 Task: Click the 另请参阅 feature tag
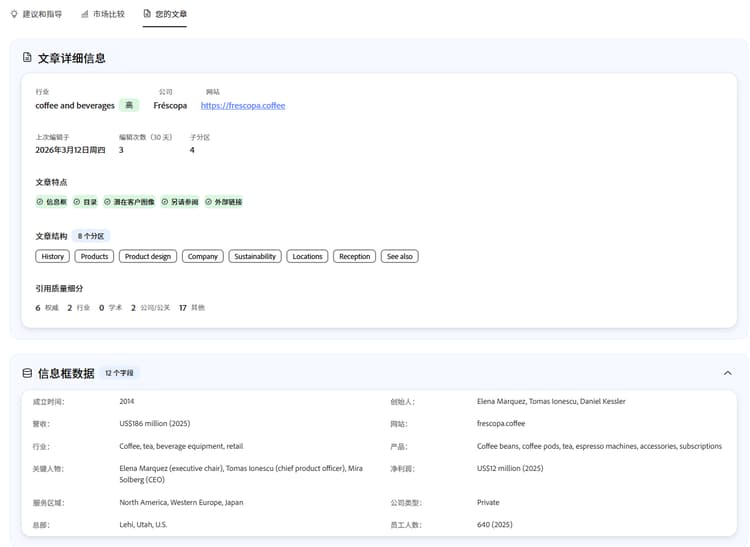(180, 202)
